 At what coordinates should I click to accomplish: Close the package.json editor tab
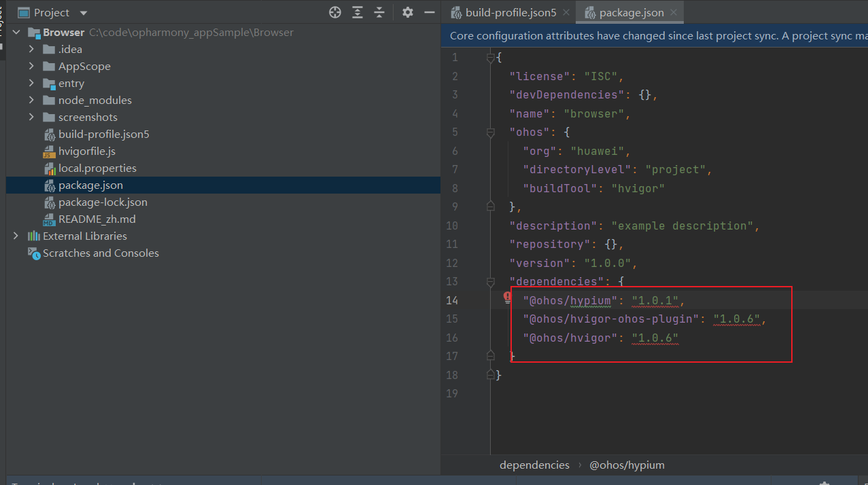tap(673, 12)
